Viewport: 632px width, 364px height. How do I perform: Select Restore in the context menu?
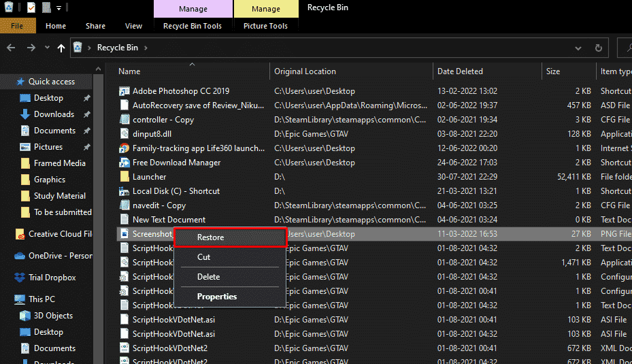pos(230,237)
